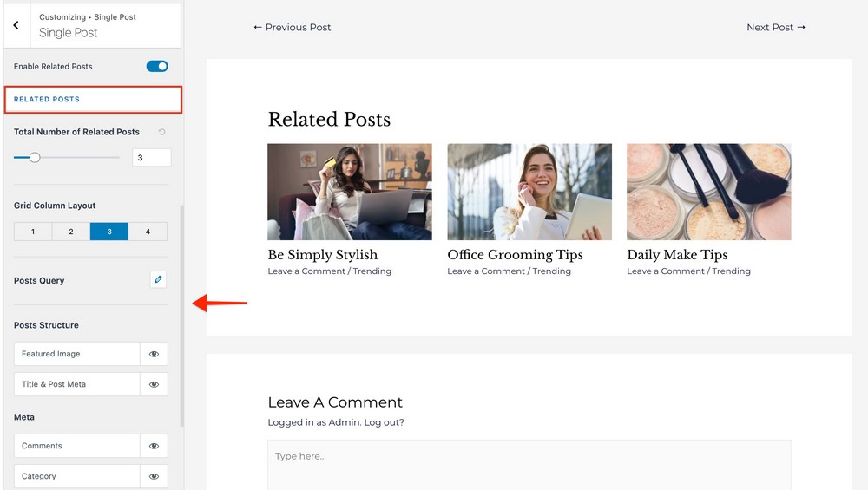Open the Next Post link
Image resolution: width=868 pixels, height=490 pixels.
tap(775, 27)
